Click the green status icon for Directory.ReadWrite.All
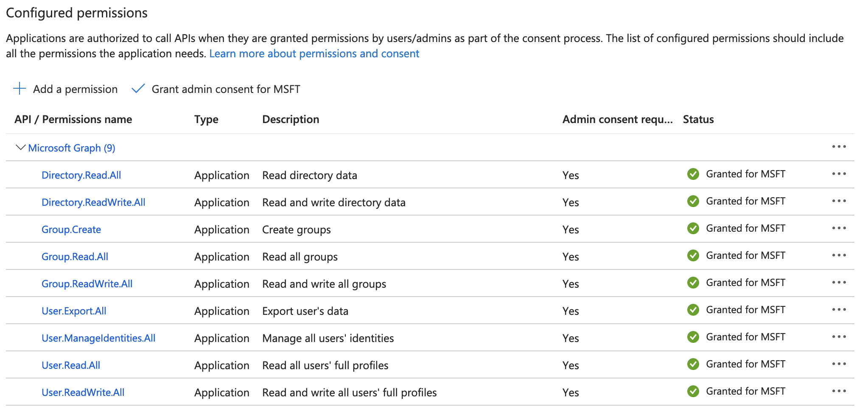Image resolution: width=868 pixels, height=415 pixels. 693,201
